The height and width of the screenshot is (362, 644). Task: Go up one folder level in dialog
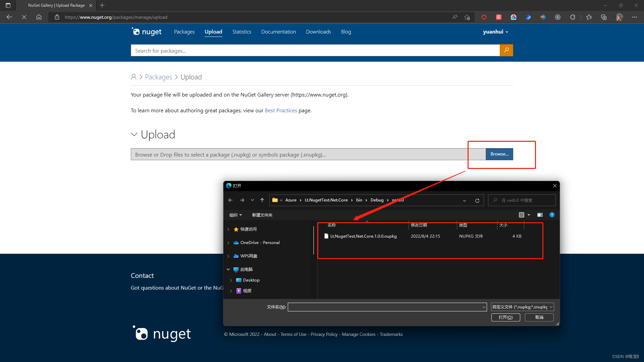tap(262, 200)
